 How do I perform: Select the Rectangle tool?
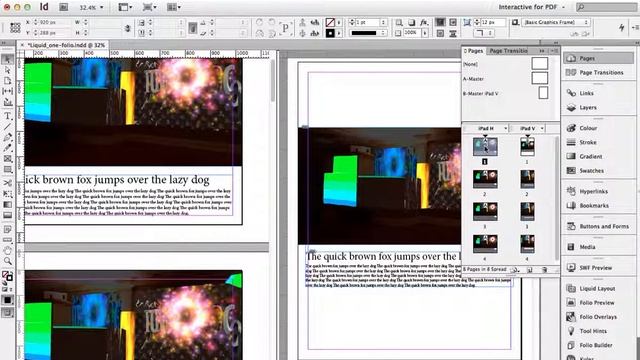coord(7,169)
